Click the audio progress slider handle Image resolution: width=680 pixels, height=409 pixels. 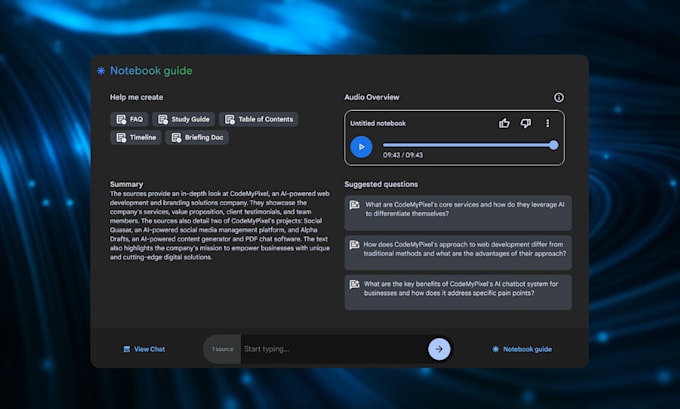pos(553,145)
